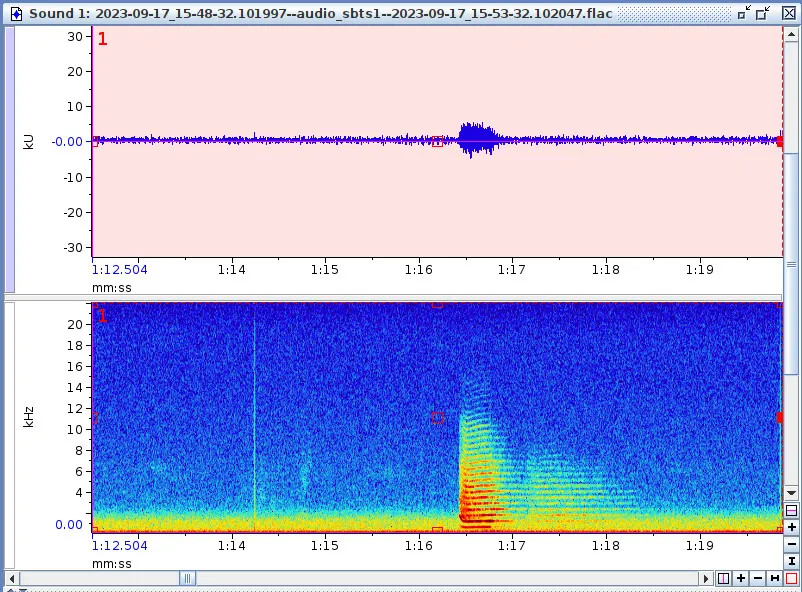The height and width of the screenshot is (592, 802).
Task: Click the zoom to selection red square
Action: click(792, 579)
